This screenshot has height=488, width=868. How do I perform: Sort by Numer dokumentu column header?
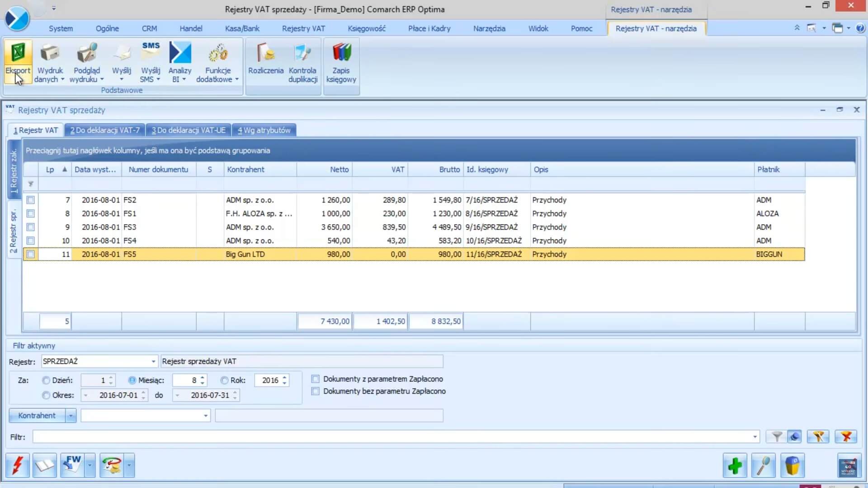[x=159, y=169]
